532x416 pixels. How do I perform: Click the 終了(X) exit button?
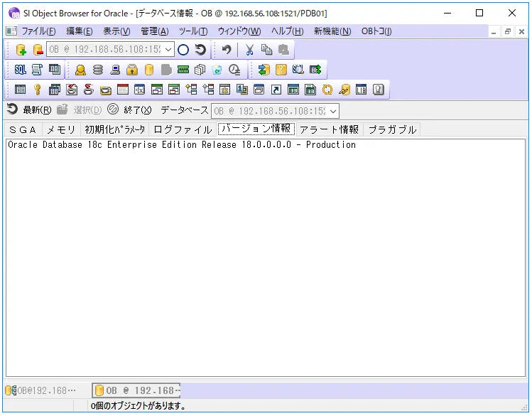(129, 110)
